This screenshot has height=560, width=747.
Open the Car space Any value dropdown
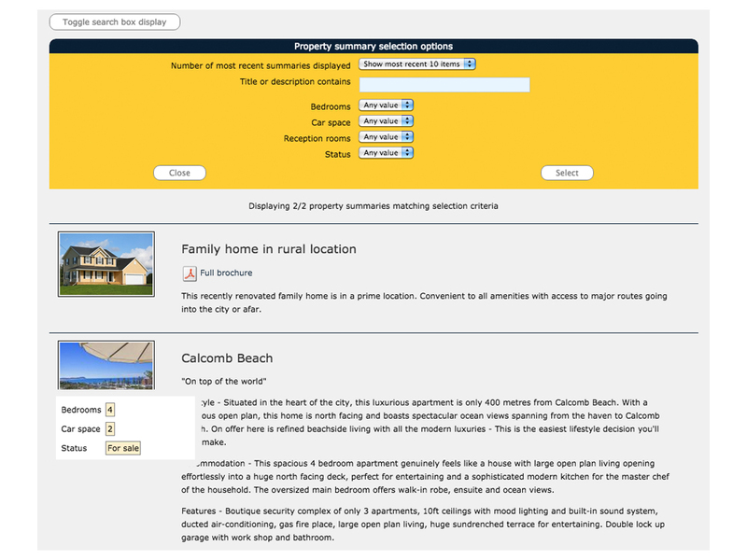(x=387, y=121)
